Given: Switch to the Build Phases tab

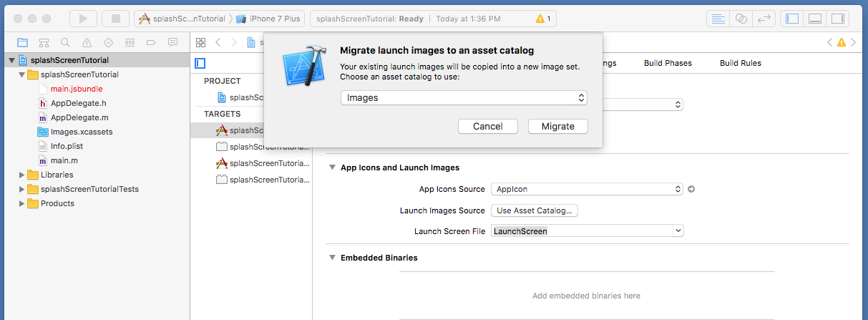Looking at the screenshot, I should tap(668, 63).
